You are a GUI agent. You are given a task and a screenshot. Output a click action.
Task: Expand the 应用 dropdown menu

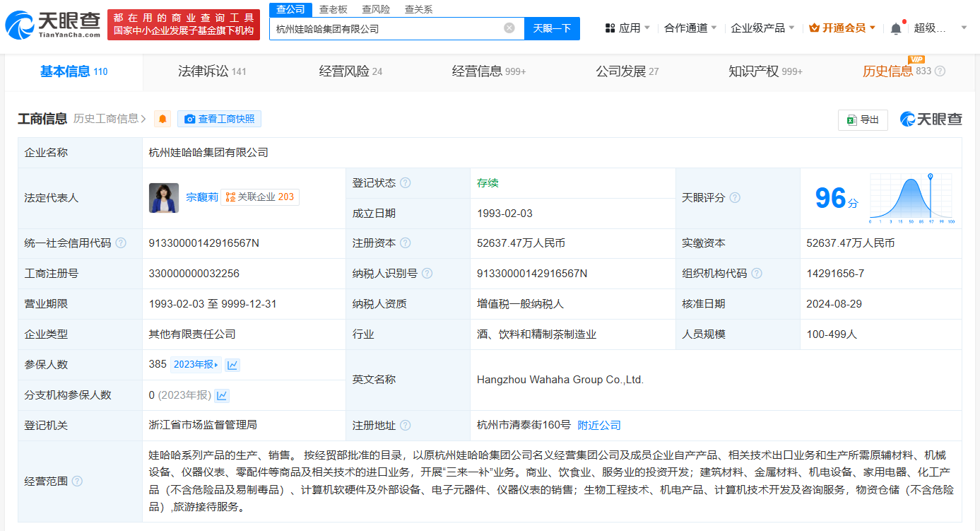click(628, 28)
